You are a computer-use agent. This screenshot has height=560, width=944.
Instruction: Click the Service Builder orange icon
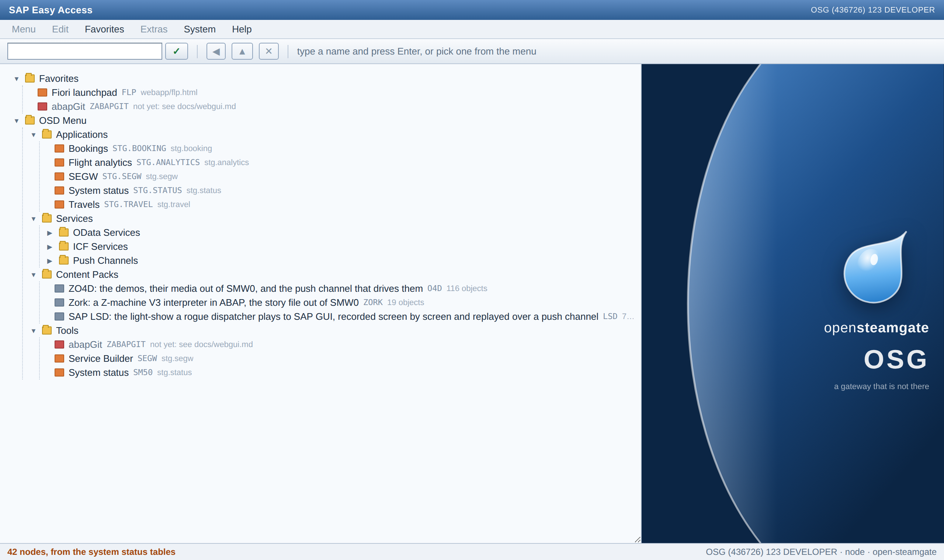59,358
